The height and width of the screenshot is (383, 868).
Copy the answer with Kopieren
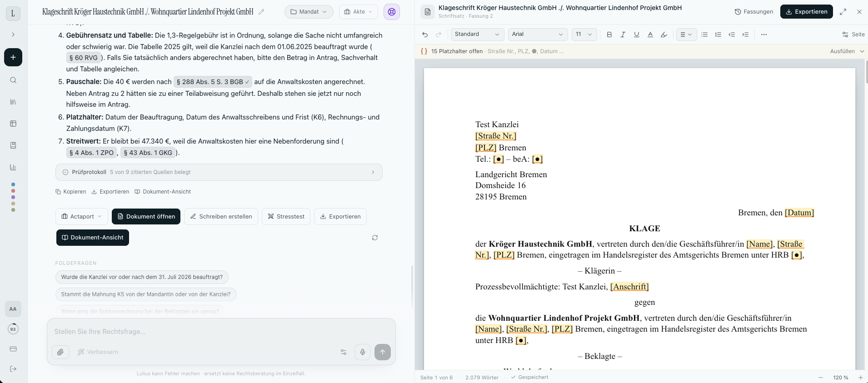71,192
